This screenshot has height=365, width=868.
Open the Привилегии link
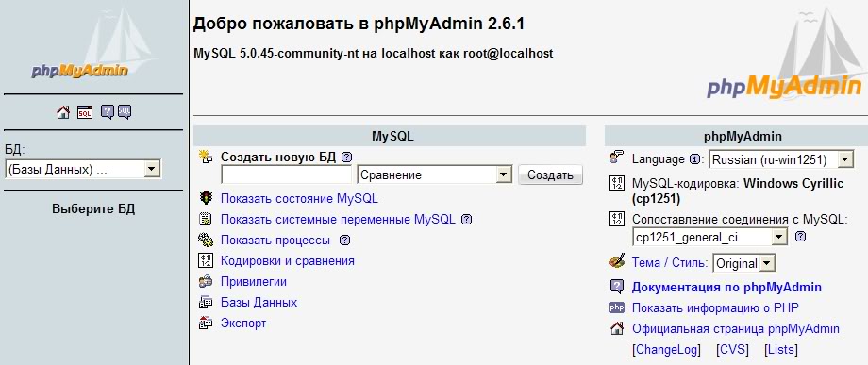pyautogui.click(x=254, y=281)
